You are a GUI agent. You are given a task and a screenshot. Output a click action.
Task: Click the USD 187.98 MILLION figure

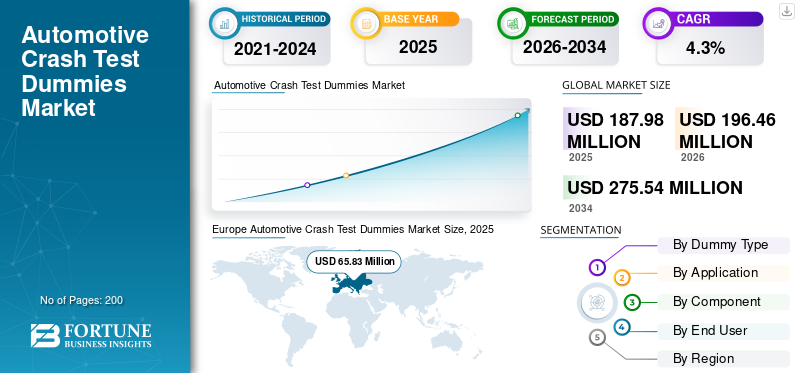pyautogui.click(x=615, y=131)
